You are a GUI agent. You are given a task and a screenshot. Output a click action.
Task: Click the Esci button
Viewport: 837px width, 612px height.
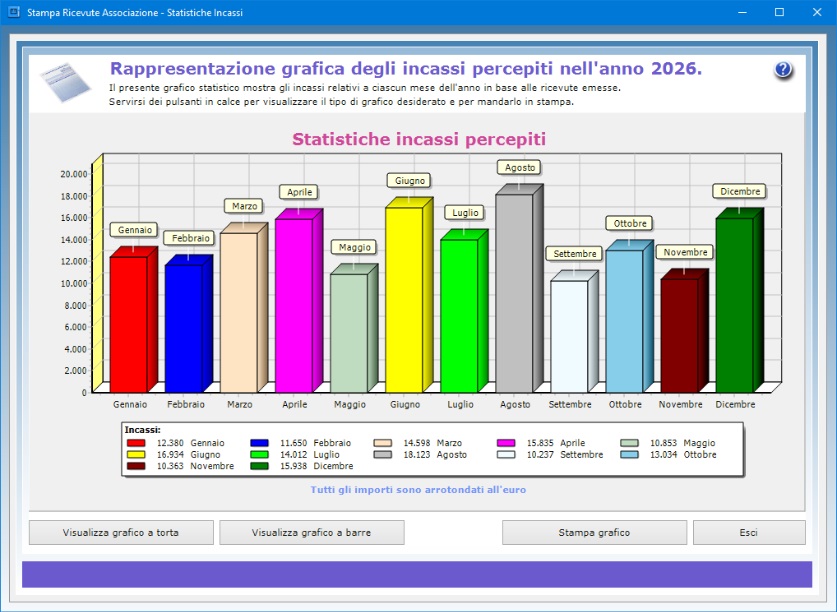pyautogui.click(x=749, y=532)
